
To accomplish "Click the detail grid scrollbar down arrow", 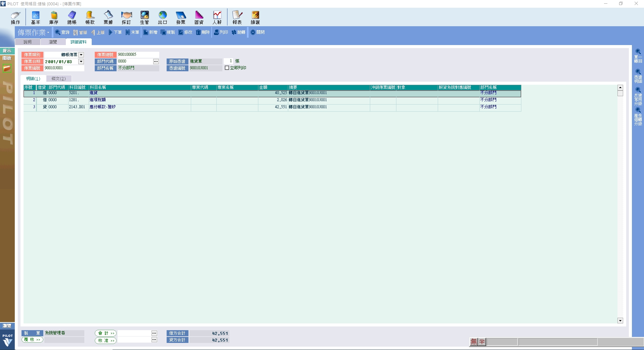I will [620, 321].
